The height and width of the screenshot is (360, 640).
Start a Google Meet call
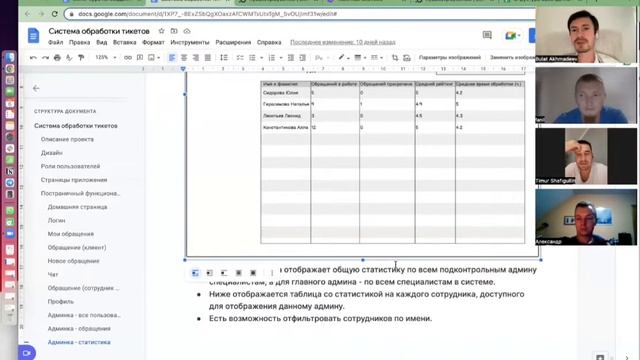pos(510,36)
